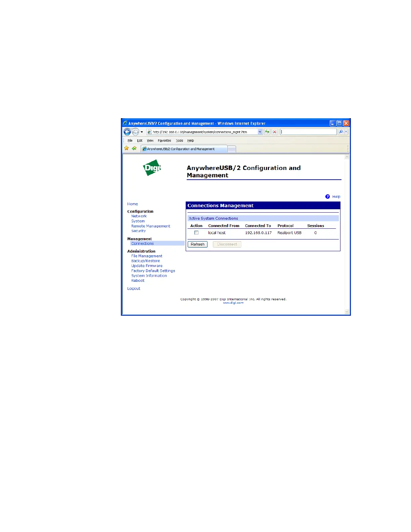Open the Security configuration link
Viewport: 411px width, 532px height.
pyautogui.click(x=139, y=231)
